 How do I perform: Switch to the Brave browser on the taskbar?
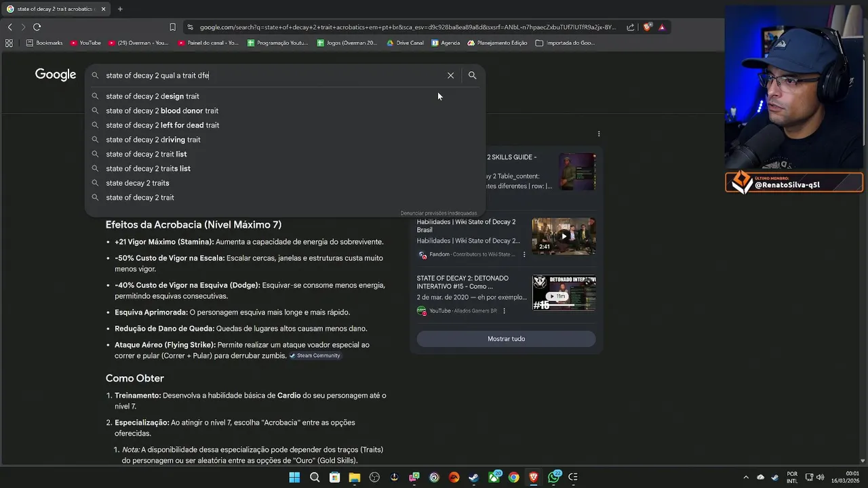coord(534,477)
